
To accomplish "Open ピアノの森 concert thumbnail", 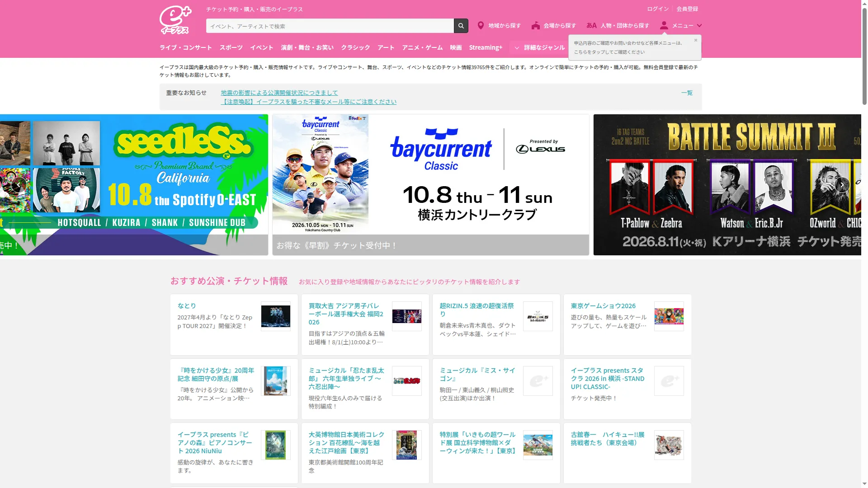I will pos(275,445).
